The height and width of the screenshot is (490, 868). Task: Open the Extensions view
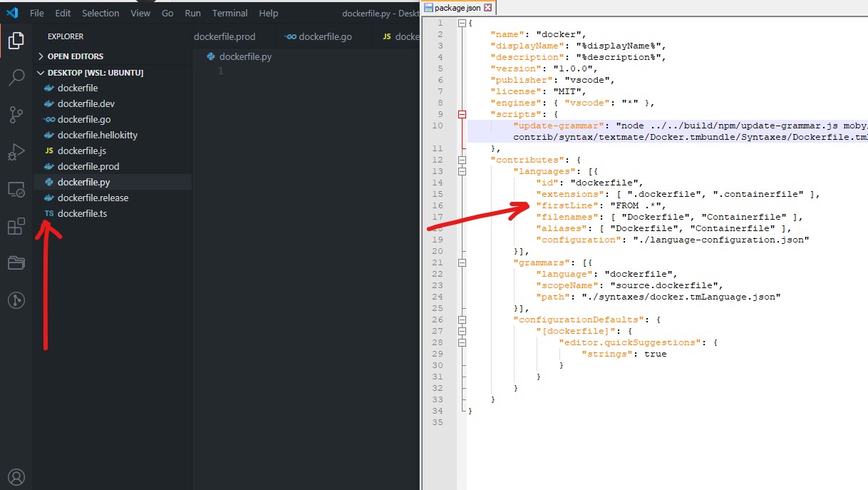[16, 227]
